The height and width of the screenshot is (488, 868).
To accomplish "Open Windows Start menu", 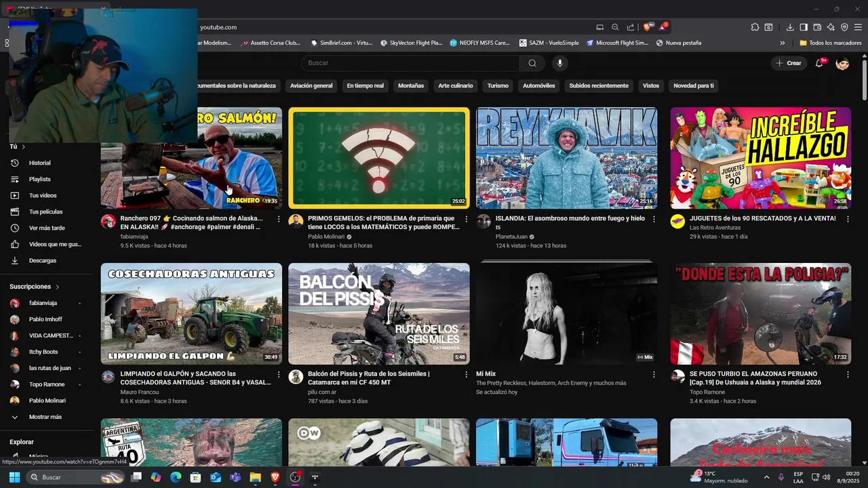I will point(14,477).
